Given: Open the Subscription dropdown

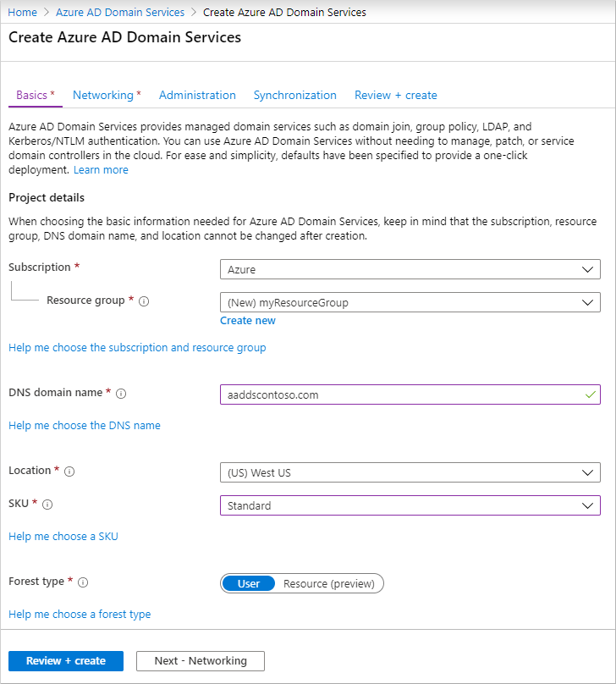Looking at the screenshot, I should 410,269.
